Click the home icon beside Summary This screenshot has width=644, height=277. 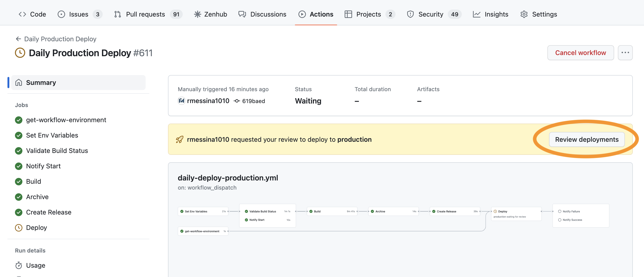coord(19,83)
